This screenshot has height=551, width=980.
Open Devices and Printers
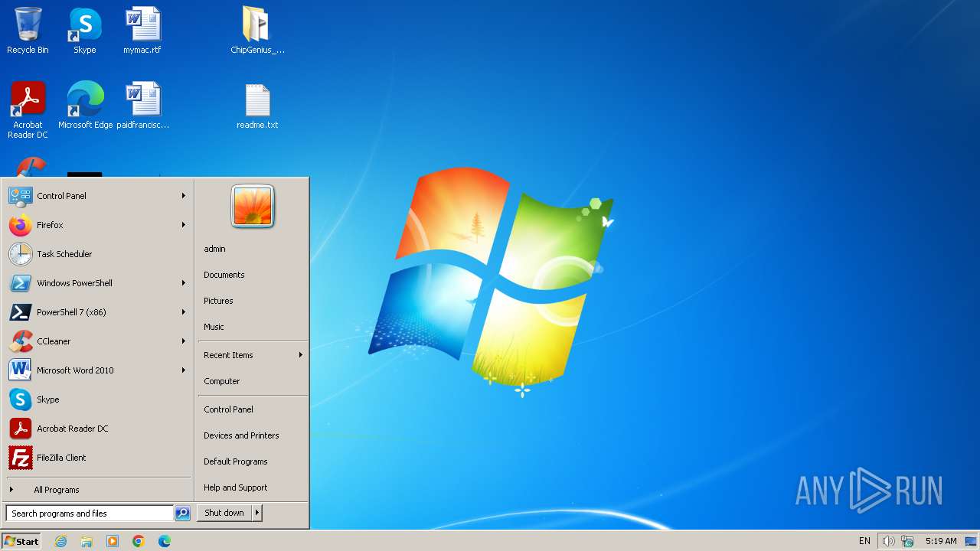253,435
